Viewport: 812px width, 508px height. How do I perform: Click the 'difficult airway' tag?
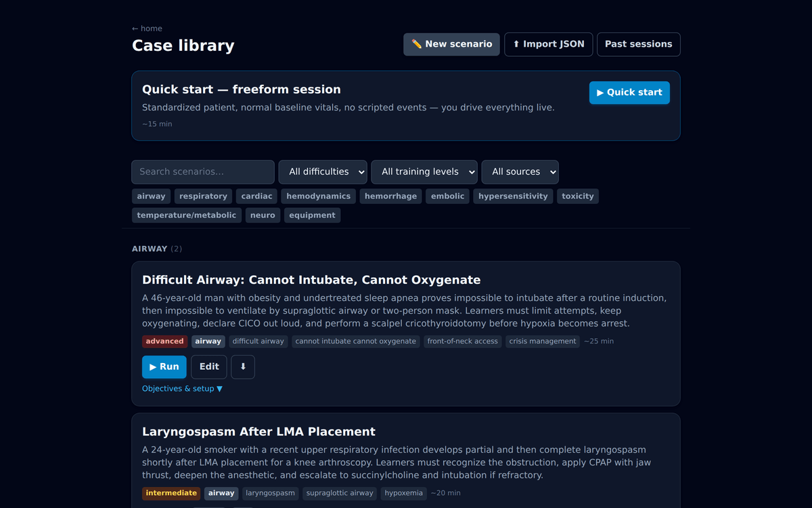[x=258, y=341]
